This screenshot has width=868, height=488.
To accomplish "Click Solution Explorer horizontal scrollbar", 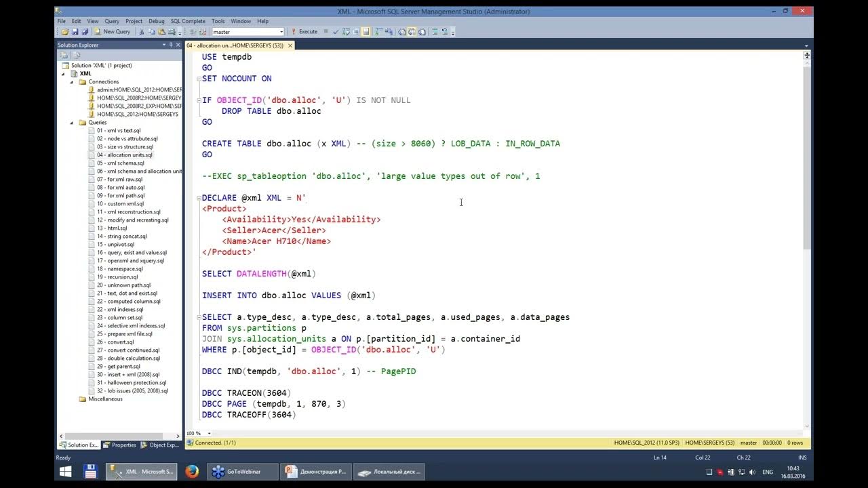I will (x=115, y=436).
